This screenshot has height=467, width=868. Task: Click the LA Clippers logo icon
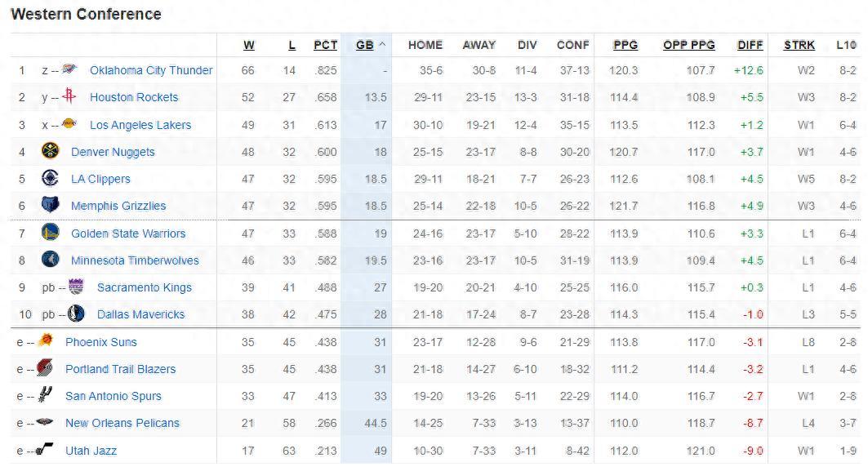(51, 179)
